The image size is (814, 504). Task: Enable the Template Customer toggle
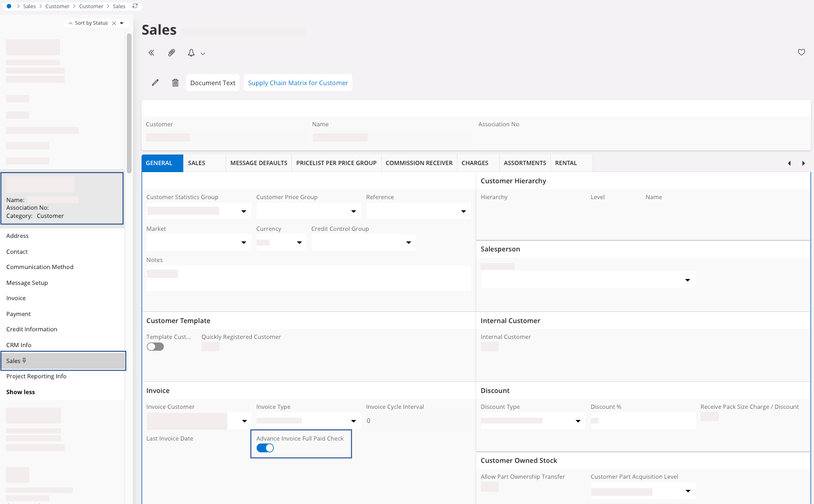tap(155, 347)
